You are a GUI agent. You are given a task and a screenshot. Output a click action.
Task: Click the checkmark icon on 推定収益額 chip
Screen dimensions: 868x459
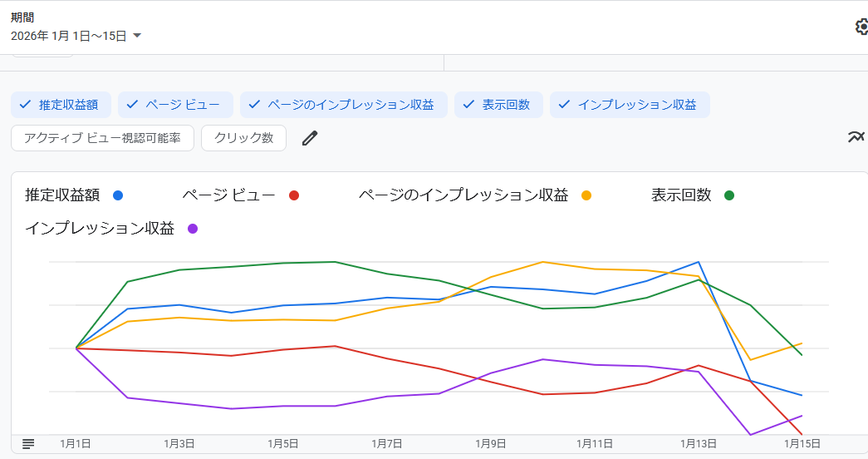click(x=25, y=104)
